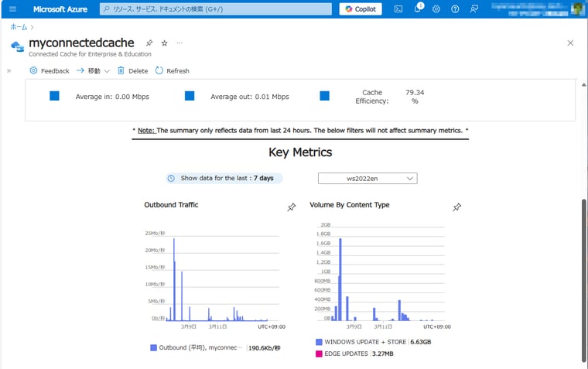
Task: Open help and support question icon
Action: (x=455, y=9)
